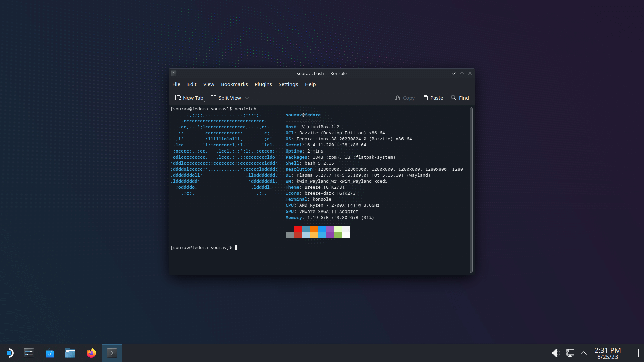Click the Paste button in toolbar
644x362 pixels.
click(x=433, y=98)
